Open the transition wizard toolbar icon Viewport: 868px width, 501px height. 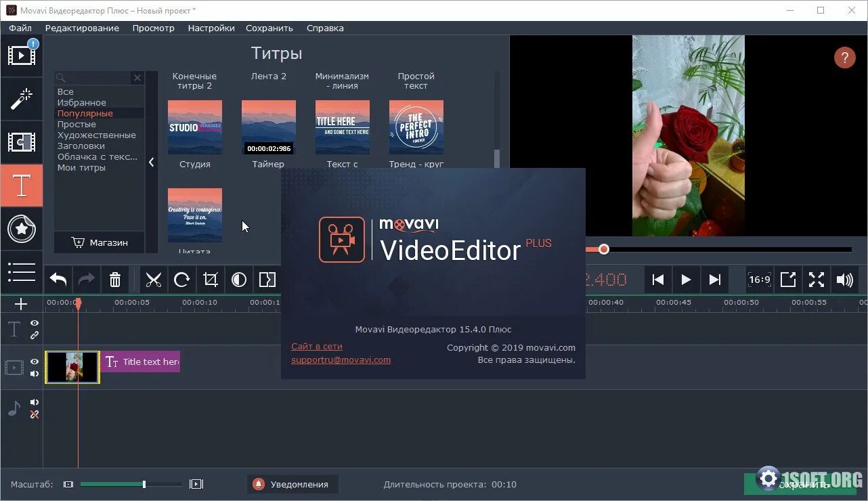coord(267,280)
